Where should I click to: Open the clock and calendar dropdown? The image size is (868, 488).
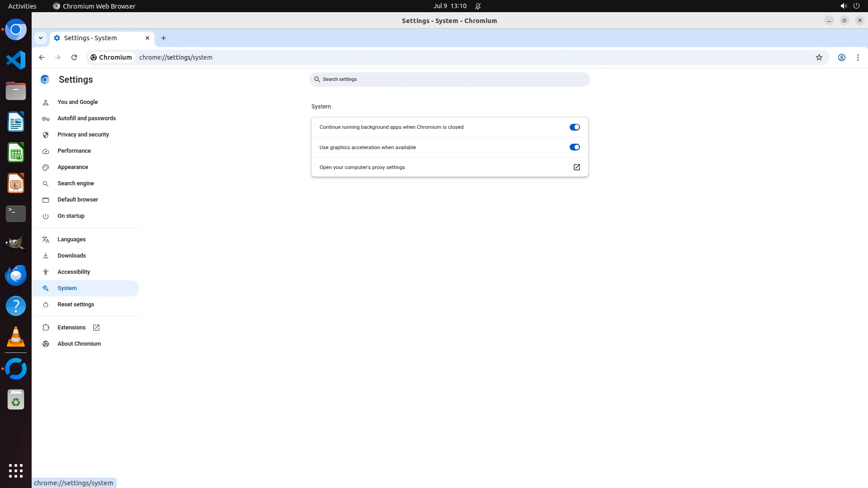[x=449, y=6]
